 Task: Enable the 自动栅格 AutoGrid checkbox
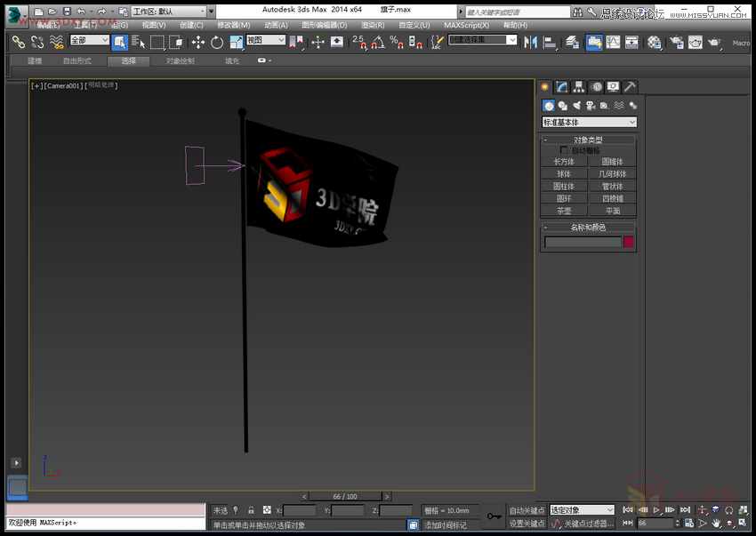(562, 150)
